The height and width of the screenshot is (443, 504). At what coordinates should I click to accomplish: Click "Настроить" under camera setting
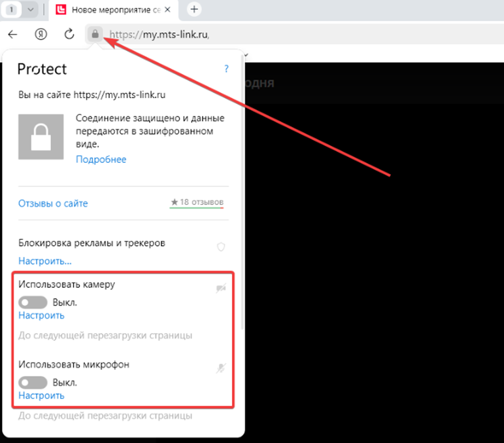41,315
